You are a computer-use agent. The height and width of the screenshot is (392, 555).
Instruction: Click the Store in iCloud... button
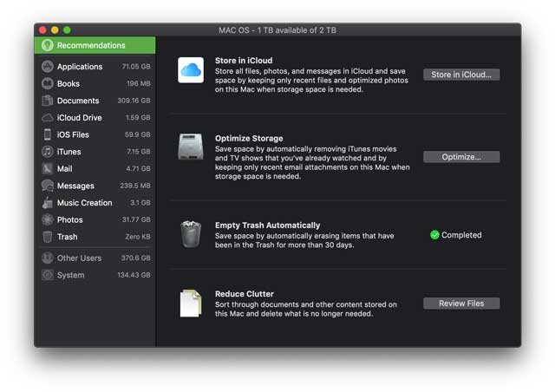(x=461, y=75)
